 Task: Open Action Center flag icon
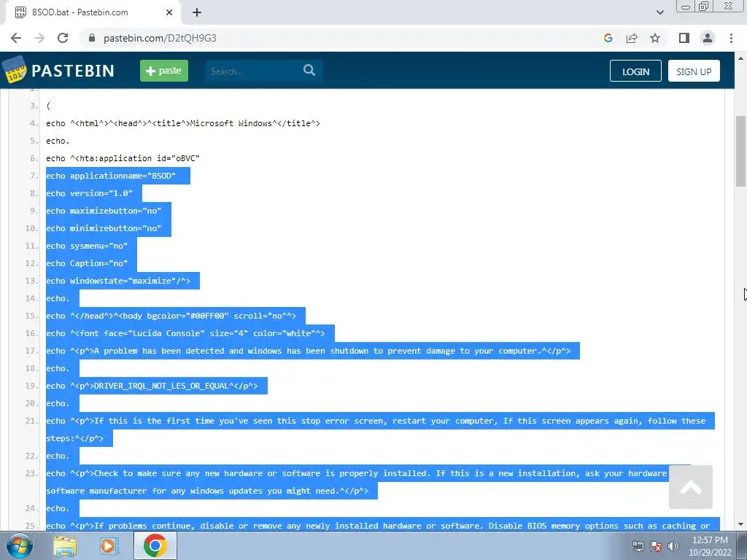pyautogui.click(x=656, y=546)
